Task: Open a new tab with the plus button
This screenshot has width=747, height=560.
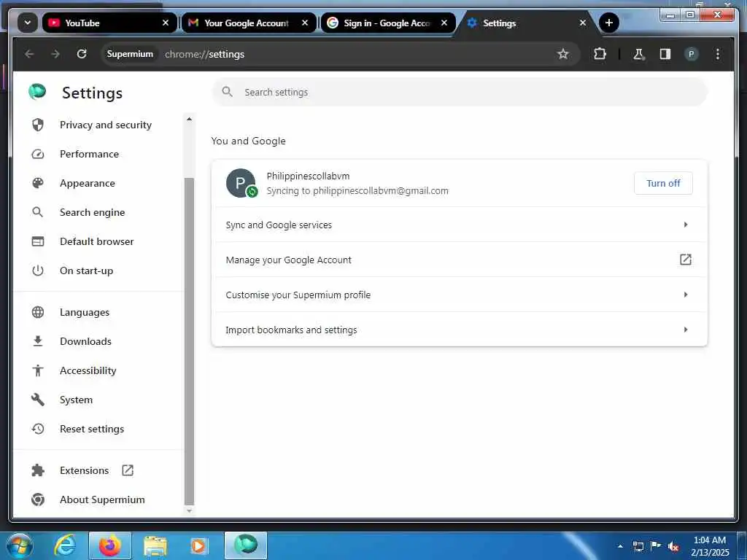Action: click(609, 23)
